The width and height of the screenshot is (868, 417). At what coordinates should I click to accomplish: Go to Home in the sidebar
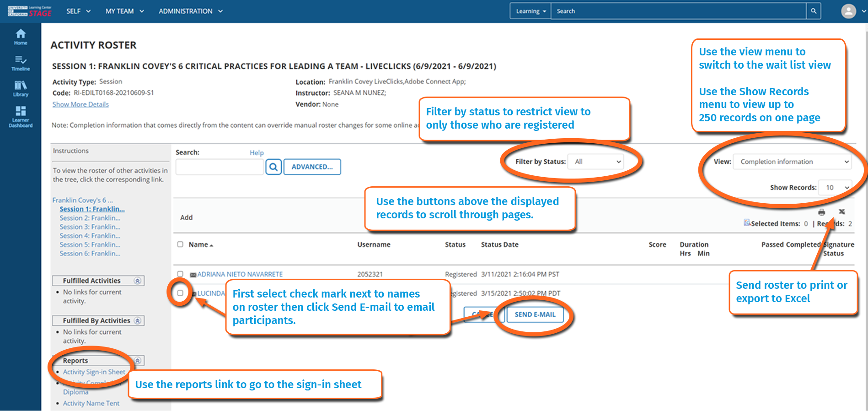[21, 37]
